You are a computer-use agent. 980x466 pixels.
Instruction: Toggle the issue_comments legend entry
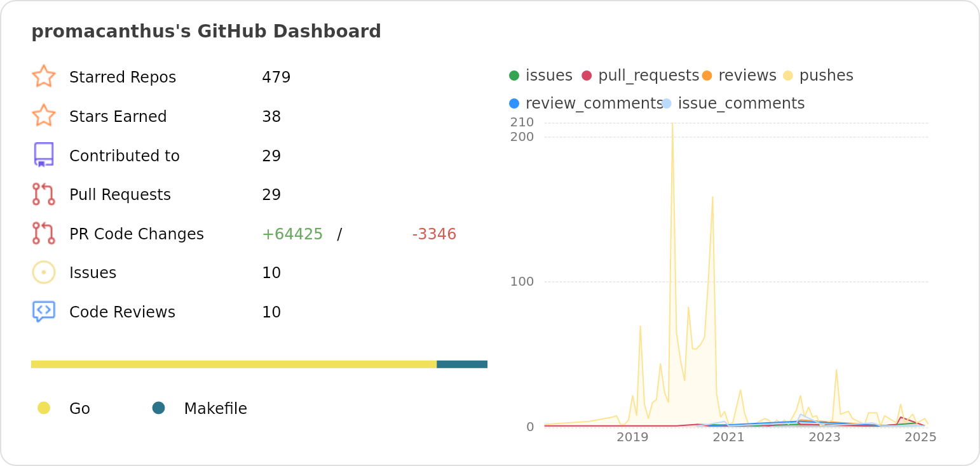coord(733,103)
